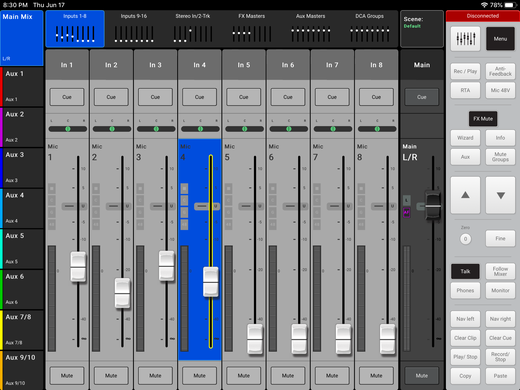Toggle the Talk button
Viewport: 520px width, 390px height.
tap(465, 271)
